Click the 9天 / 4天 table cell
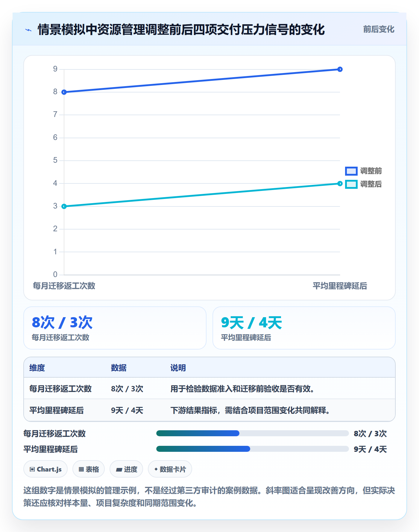 (127, 410)
